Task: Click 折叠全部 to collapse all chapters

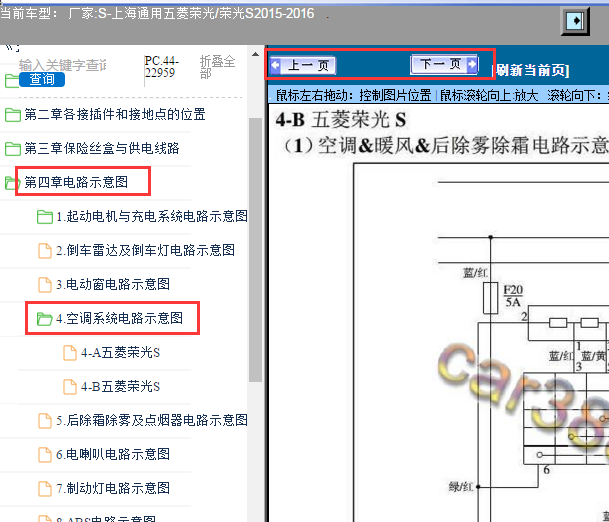Action: (217, 66)
